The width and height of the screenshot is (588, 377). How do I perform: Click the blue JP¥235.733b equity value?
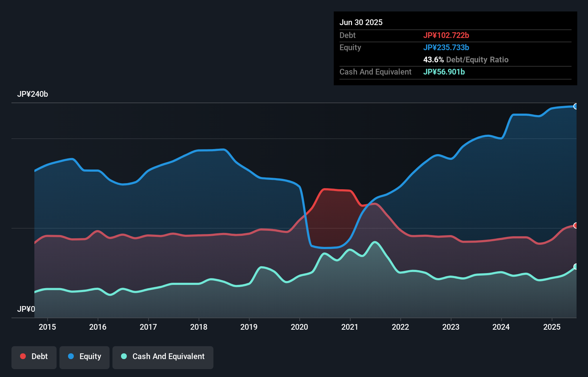pos(447,47)
